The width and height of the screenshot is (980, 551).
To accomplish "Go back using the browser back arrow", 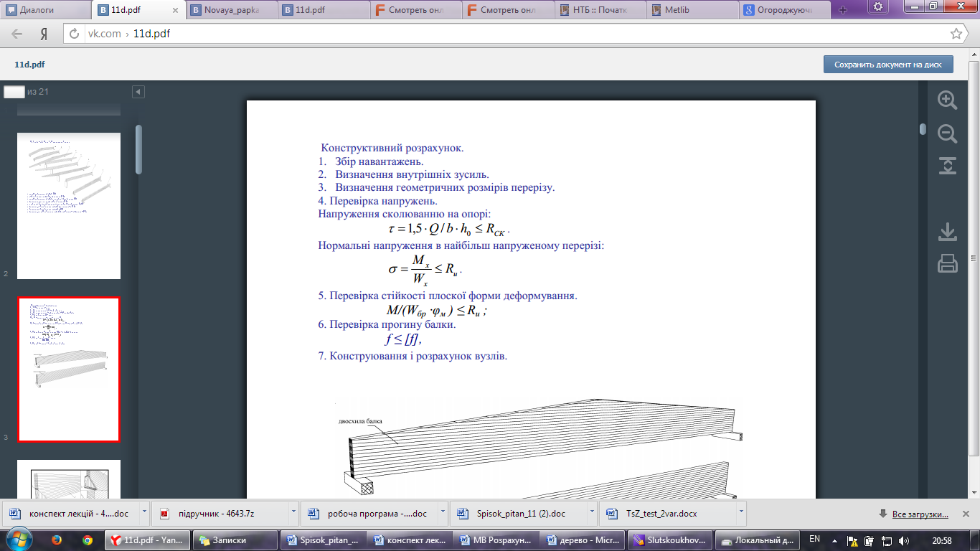I will pos(17,34).
